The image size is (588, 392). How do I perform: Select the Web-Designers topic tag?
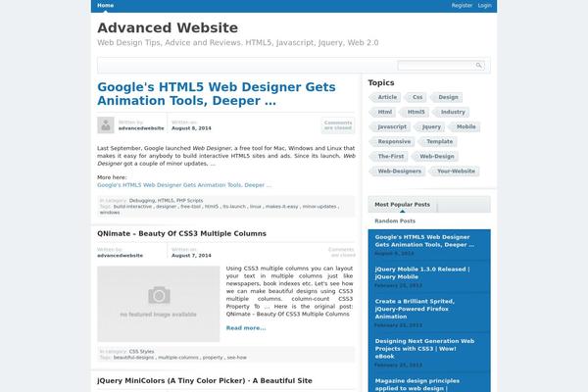398,171
